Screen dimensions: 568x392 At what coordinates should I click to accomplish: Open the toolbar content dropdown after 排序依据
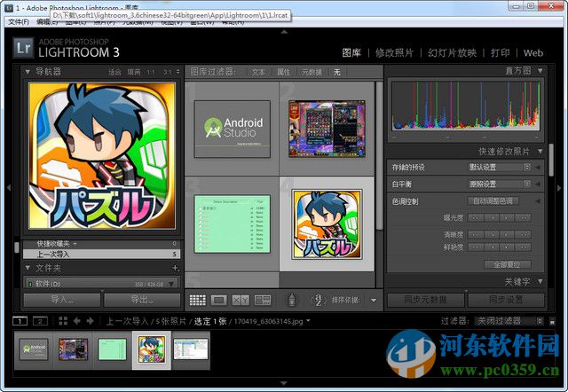pos(374,300)
